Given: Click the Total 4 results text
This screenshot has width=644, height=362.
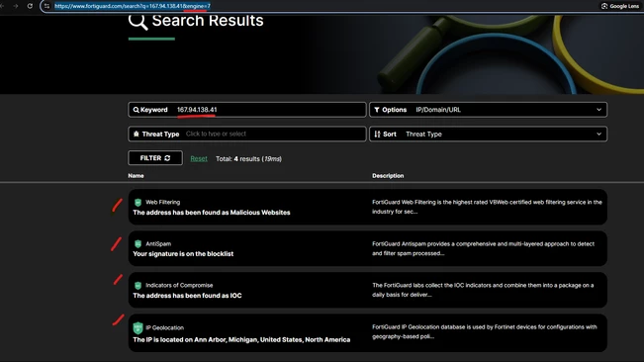Looking at the screenshot, I should (x=249, y=158).
